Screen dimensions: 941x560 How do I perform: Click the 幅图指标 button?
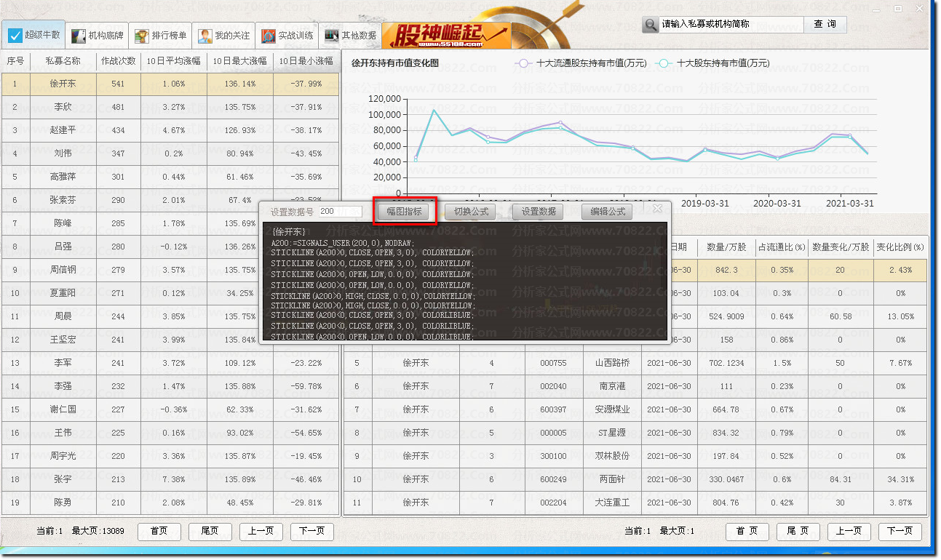tap(404, 212)
